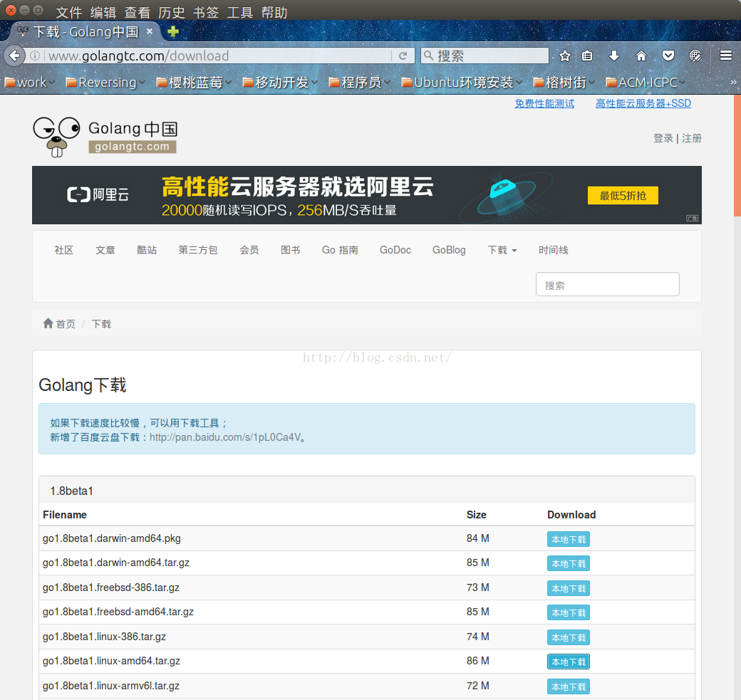Click the 免费性能测试 ad link
The height and width of the screenshot is (700, 741).
click(x=544, y=103)
